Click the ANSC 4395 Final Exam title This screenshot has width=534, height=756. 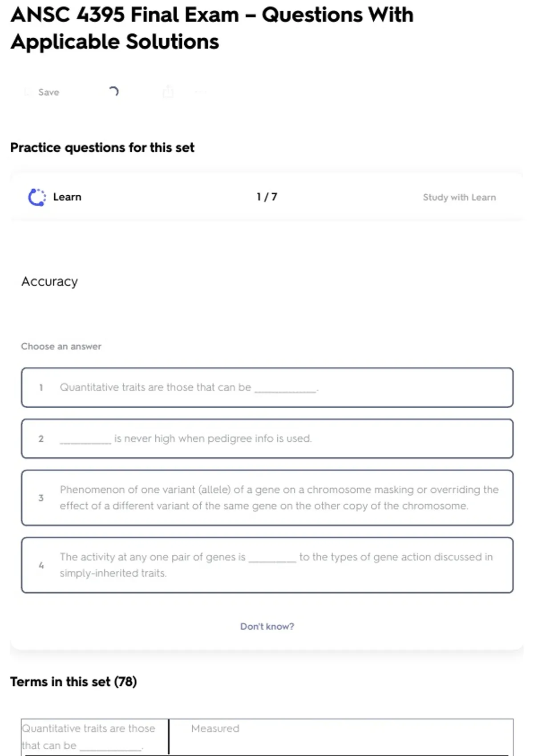click(x=212, y=28)
